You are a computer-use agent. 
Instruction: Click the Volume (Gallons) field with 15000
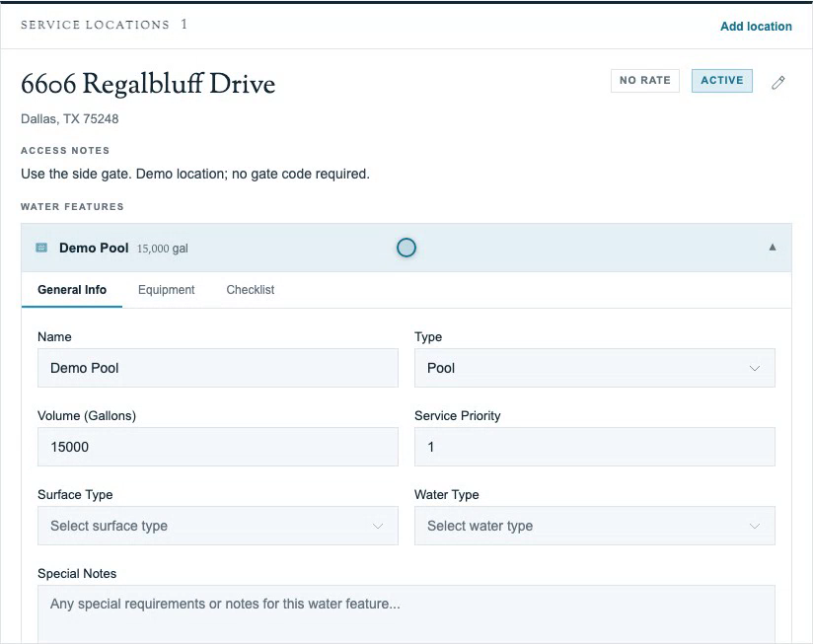coord(218,447)
